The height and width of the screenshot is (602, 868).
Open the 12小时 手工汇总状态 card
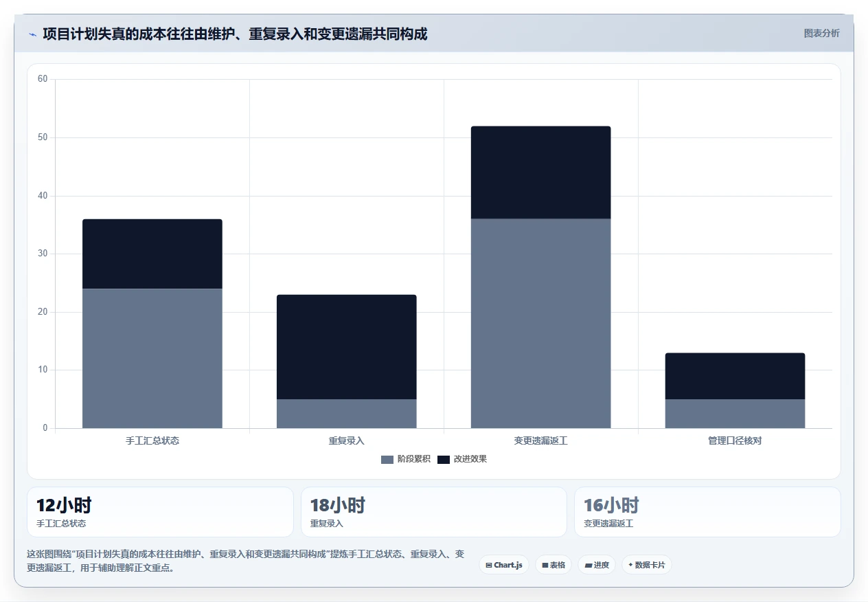click(x=160, y=512)
